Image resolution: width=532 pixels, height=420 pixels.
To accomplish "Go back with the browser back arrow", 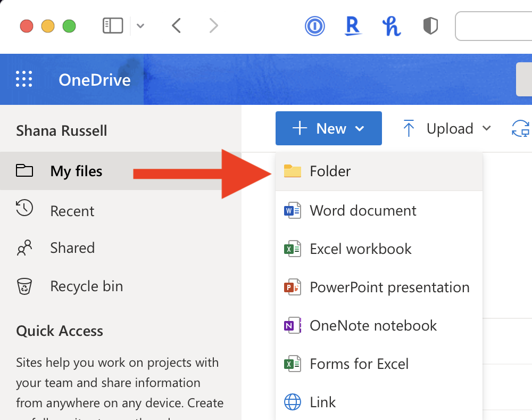I will 177,26.
